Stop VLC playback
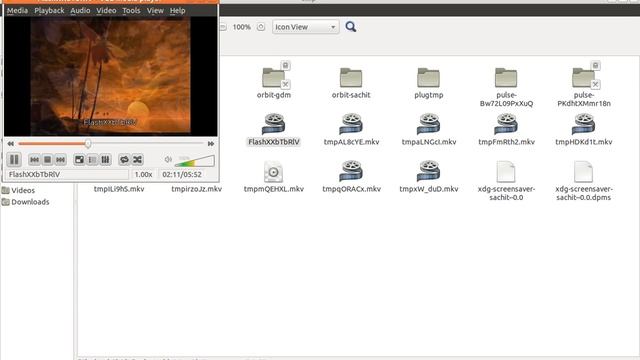 (x=47, y=160)
